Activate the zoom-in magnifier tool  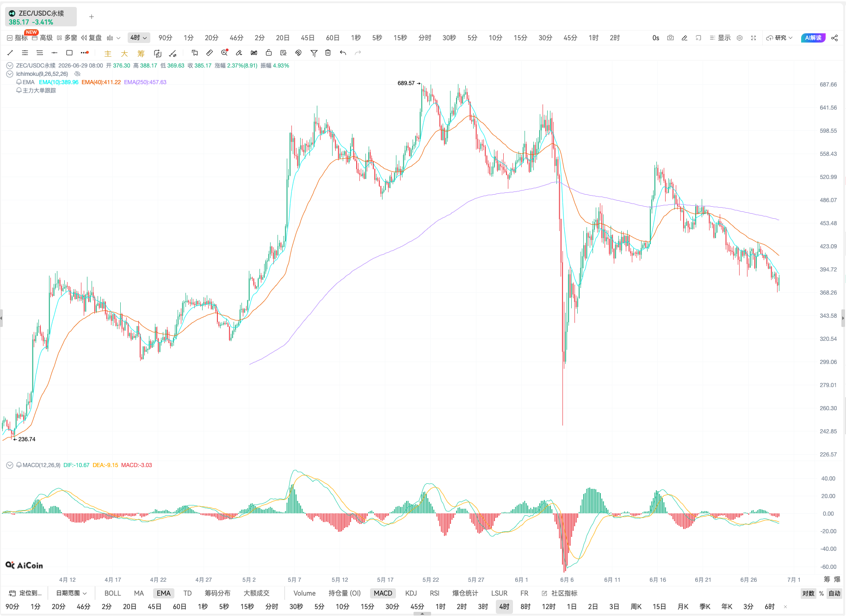click(x=224, y=53)
